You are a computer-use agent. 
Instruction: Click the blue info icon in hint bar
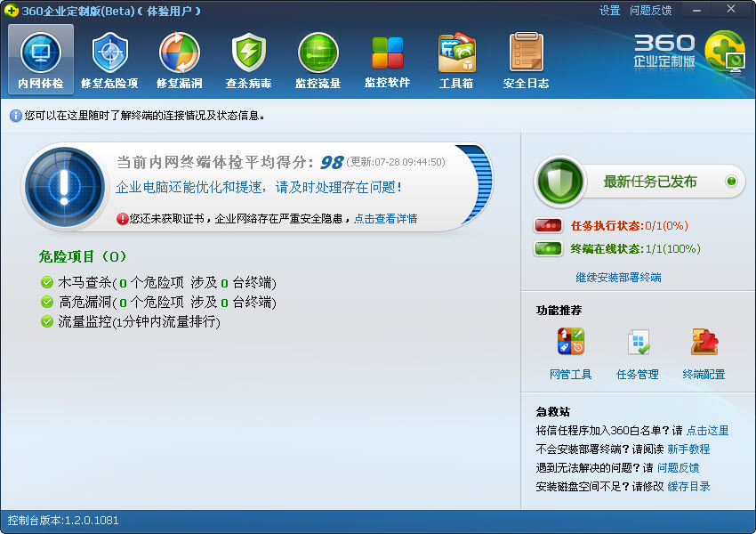[15, 116]
